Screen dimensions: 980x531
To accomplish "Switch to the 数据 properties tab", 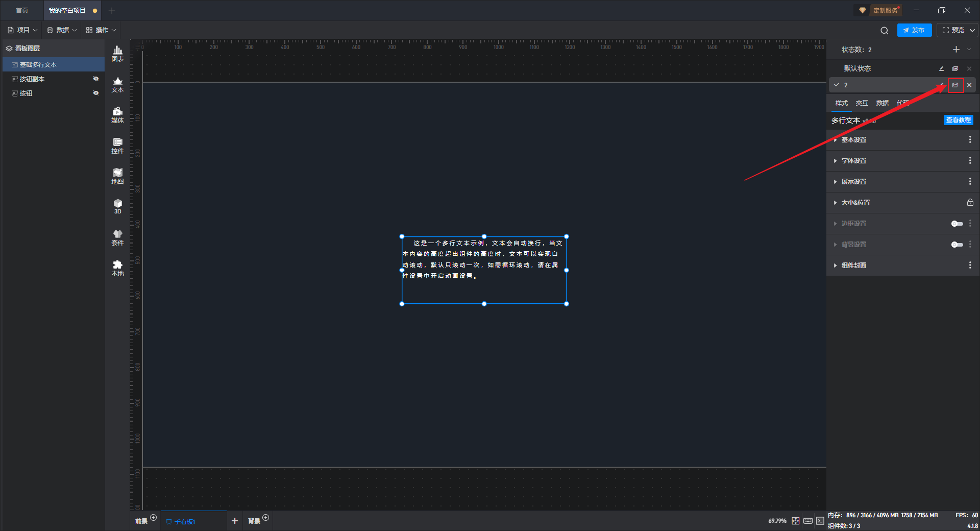I will (x=882, y=103).
